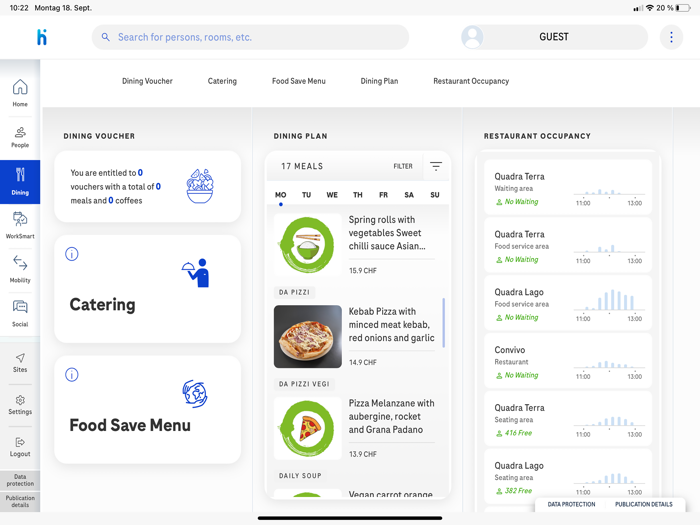This screenshot has height=525, width=700.
Task: Click the blue app logo
Action: tap(42, 37)
